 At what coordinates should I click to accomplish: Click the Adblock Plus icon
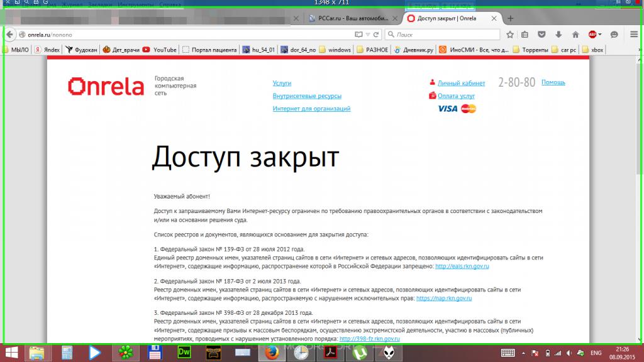click(592, 35)
